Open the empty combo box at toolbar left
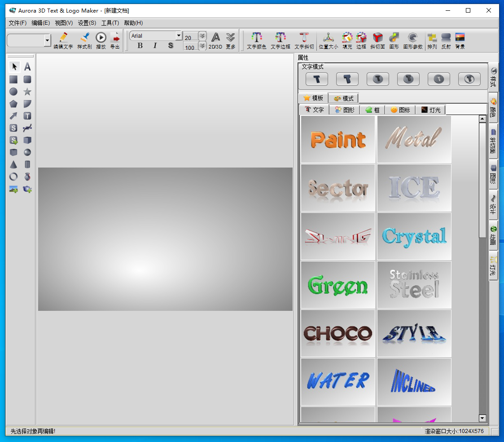This screenshot has height=442, width=504. [x=48, y=40]
